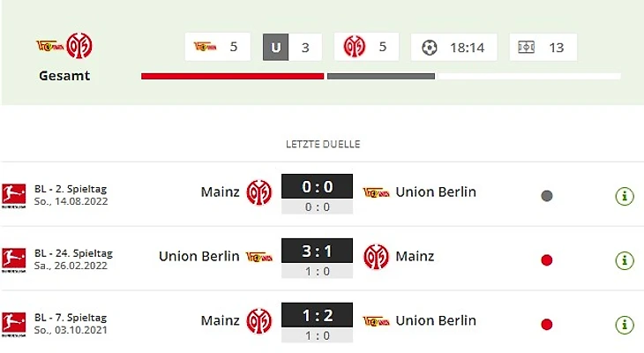644x353 pixels.
Task: Click the Gesamt label under team logos
Action: [x=64, y=76]
